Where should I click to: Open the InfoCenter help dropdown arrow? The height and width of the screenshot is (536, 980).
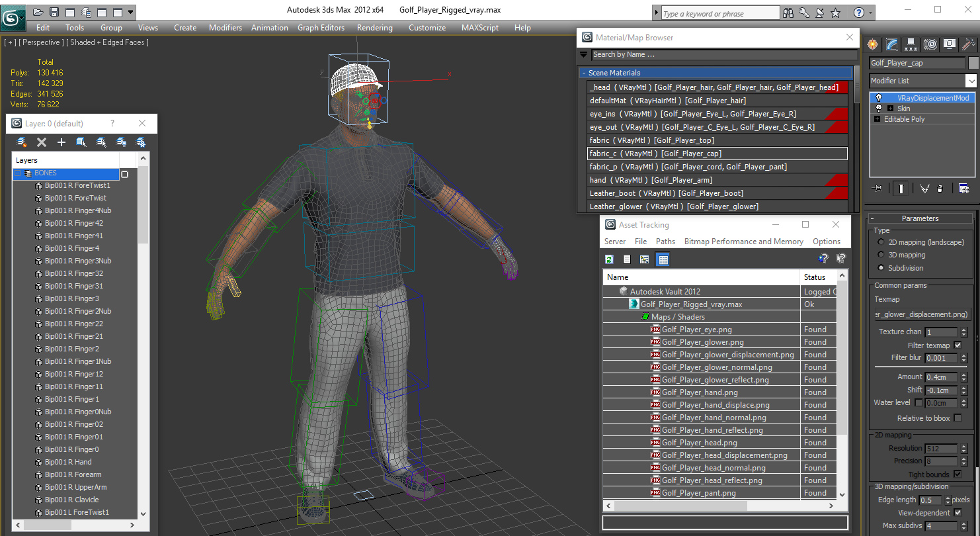tap(870, 13)
